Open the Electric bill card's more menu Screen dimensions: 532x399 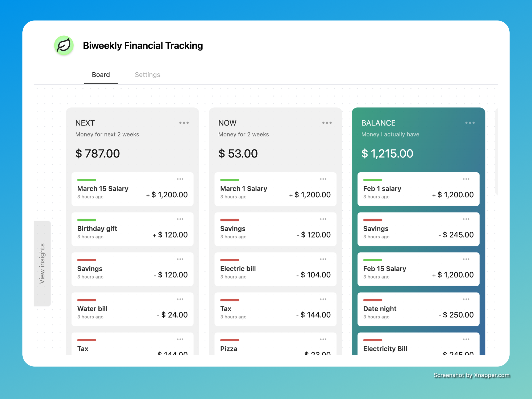[x=323, y=259]
